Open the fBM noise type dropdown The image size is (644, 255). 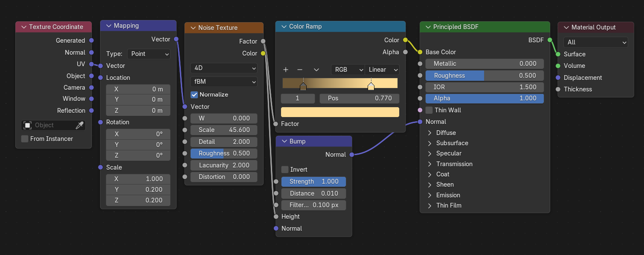[x=224, y=82]
